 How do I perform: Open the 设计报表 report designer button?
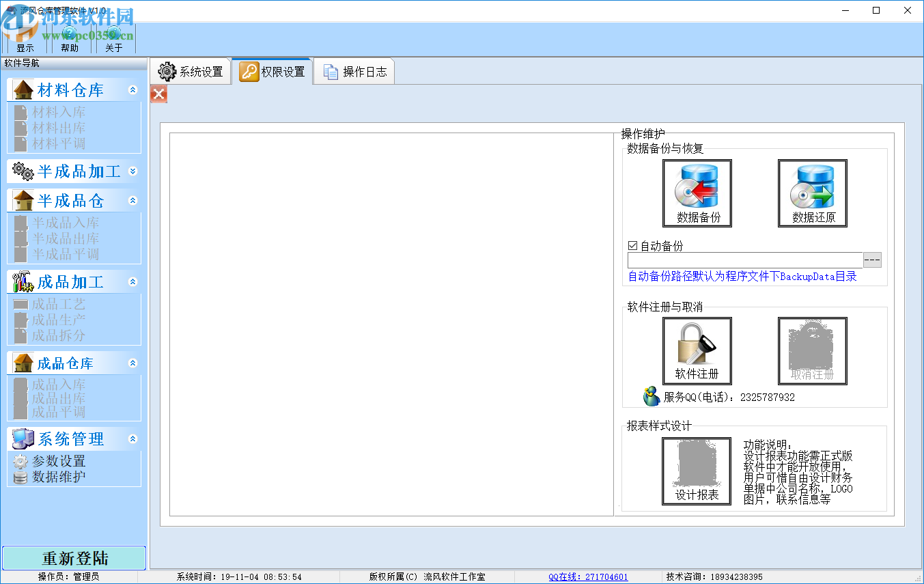(697, 471)
